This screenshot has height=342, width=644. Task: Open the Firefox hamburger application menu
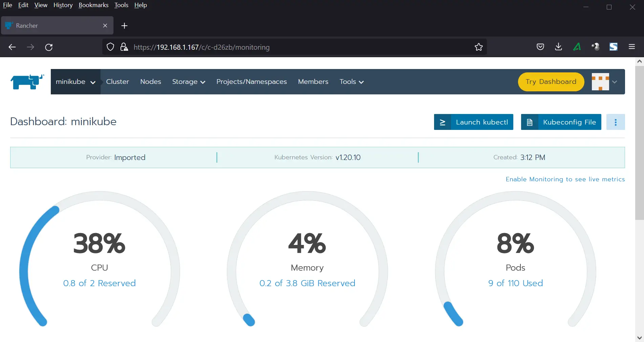click(x=632, y=47)
